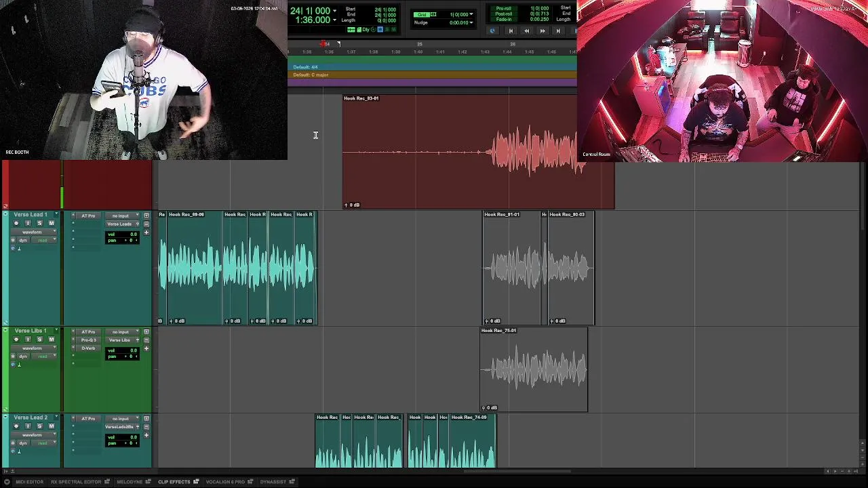Open Verse Libs 1 waveform view selector
Screen dimensions: 868x488
click(33, 348)
